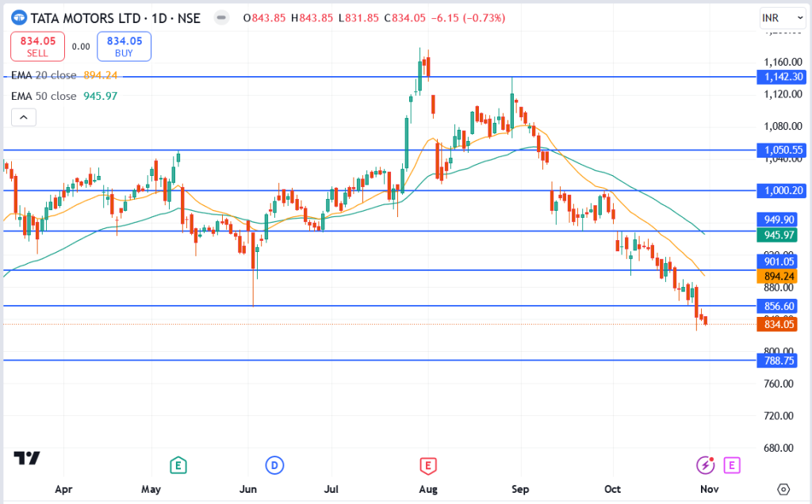Open the May earnings event marker
Screen dimensions: 812x504
pyautogui.click(x=178, y=465)
